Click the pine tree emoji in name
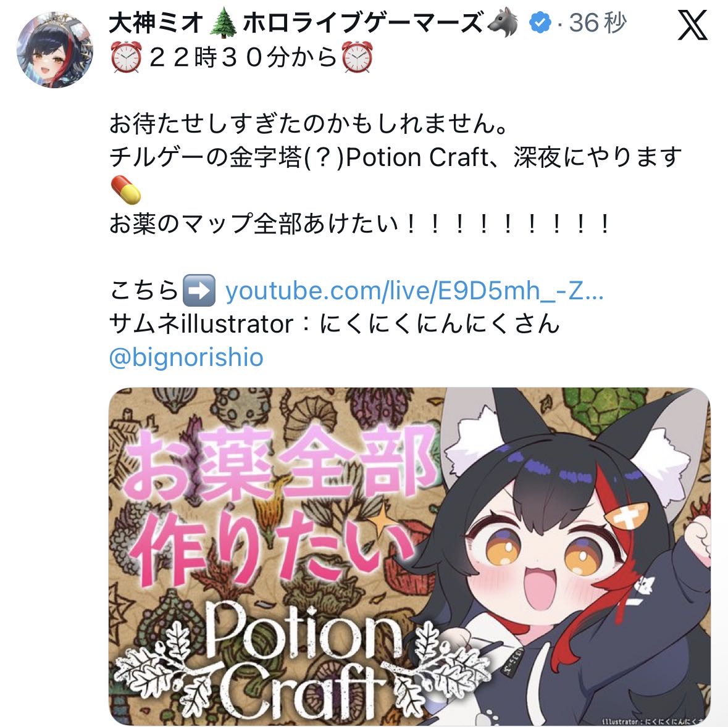This screenshot has width=728, height=727. click(x=223, y=22)
